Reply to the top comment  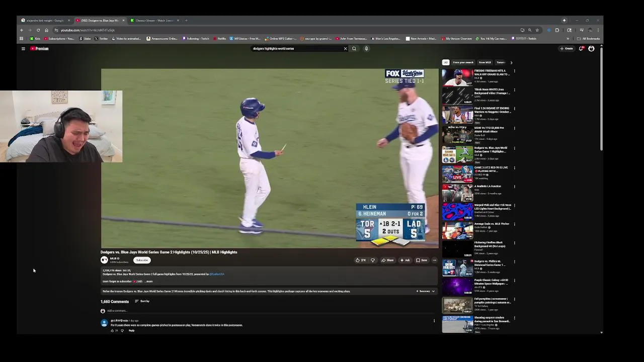pos(131,330)
